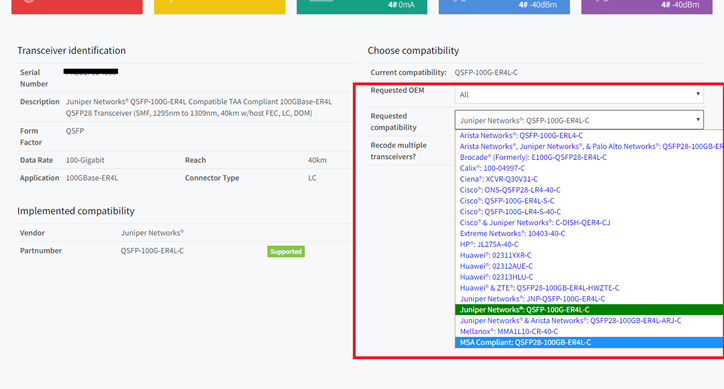Click the Form Factor value QSFP
The height and width of the screenshot is (389, 724).
click(75, 131)
